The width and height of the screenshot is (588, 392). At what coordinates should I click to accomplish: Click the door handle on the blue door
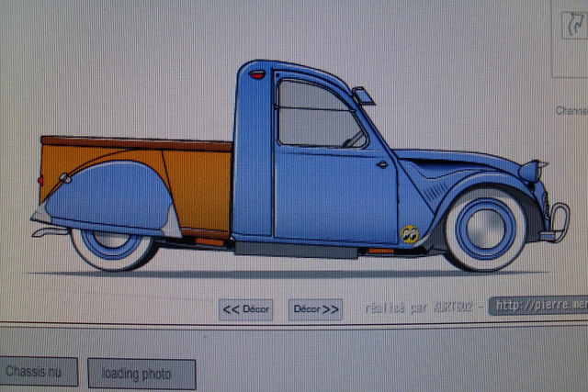(x=382, y=164)
